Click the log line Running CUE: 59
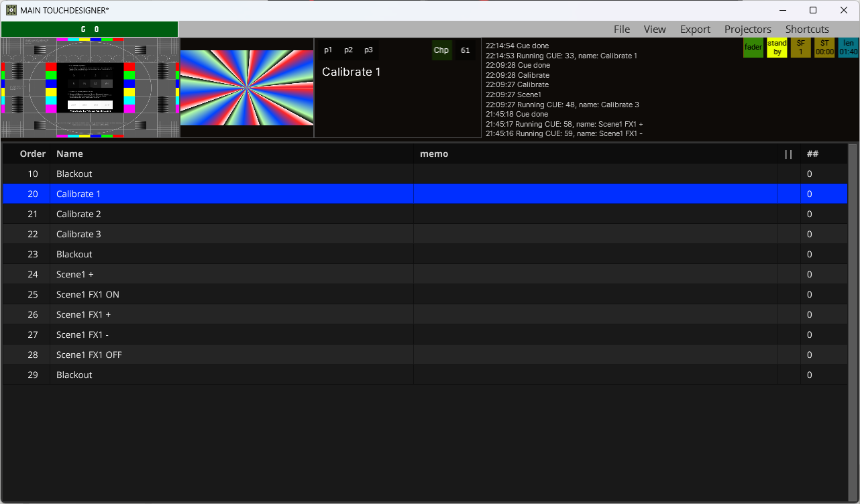The image size is (860, 504). [x=563, y=133]
